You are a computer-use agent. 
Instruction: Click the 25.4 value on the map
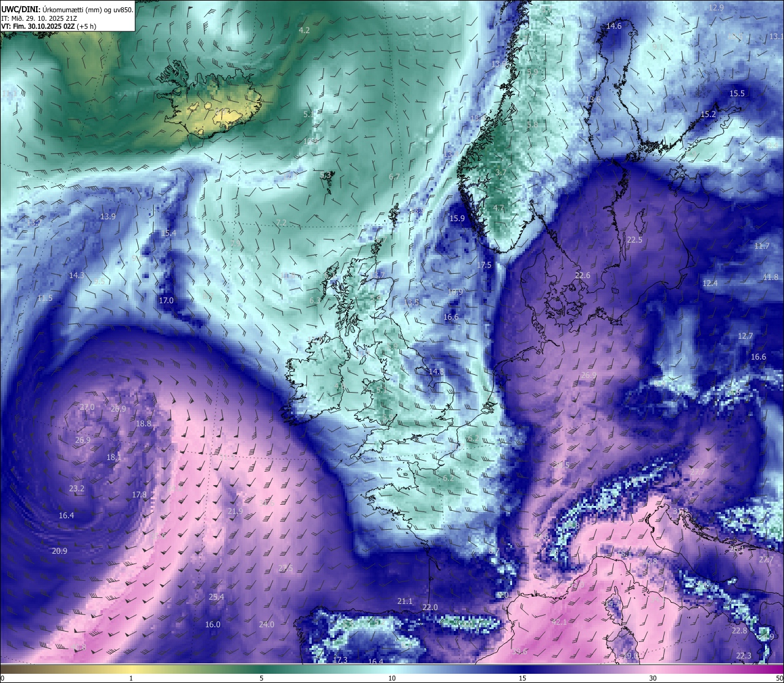click(x=216, y=597)
